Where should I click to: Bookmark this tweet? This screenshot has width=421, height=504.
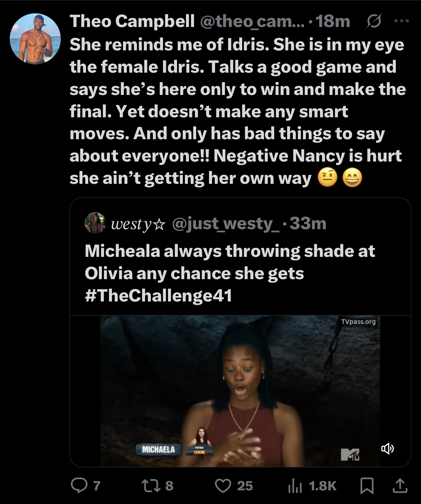tap(367, 486)
